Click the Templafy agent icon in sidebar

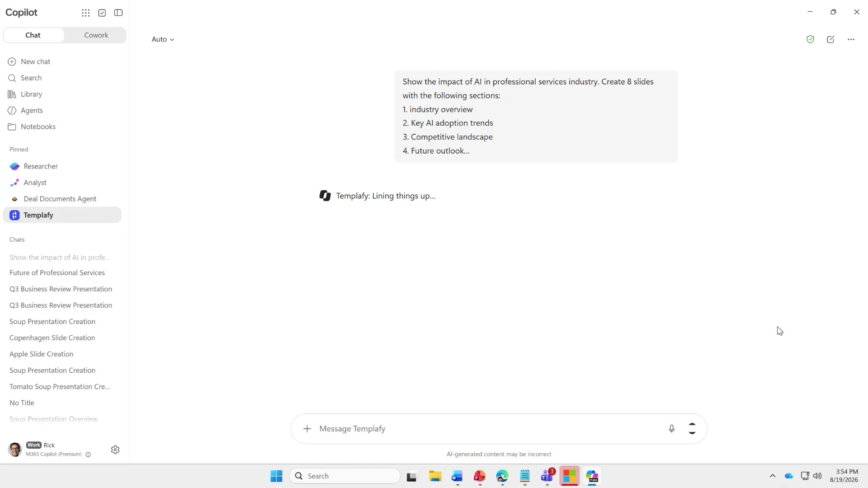(14, 215)
